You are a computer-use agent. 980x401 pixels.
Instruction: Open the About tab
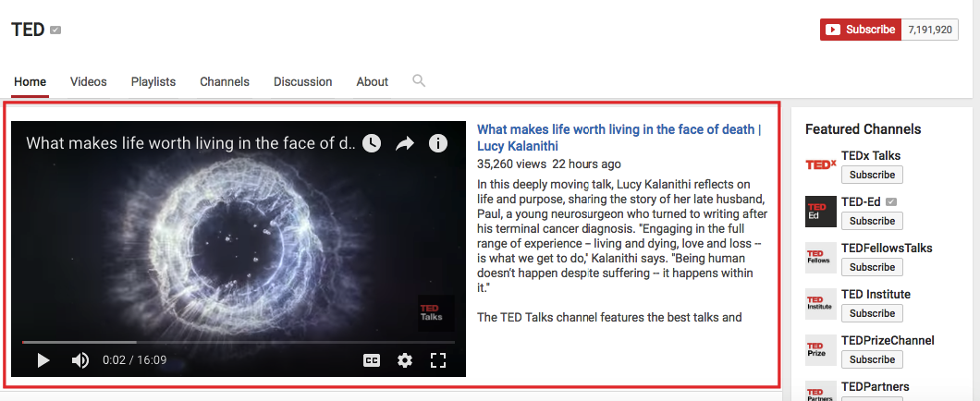pyautogui.click(x=372, y=82)
